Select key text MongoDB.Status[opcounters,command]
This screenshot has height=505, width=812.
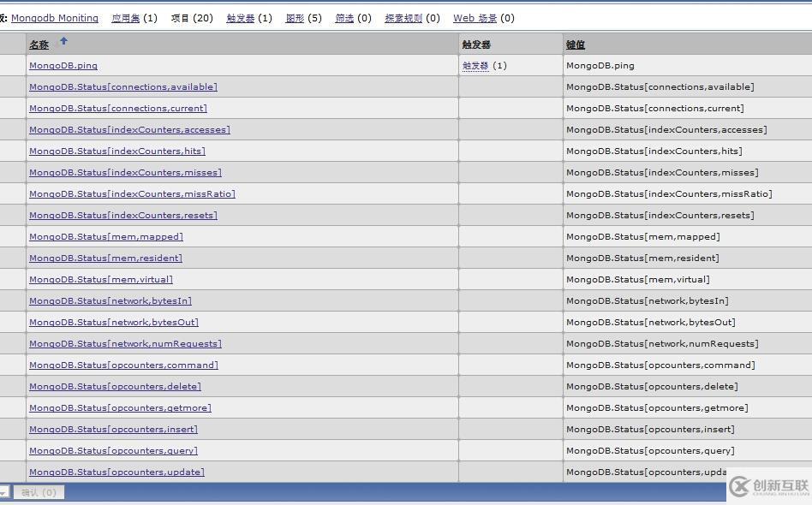[660, 365]
